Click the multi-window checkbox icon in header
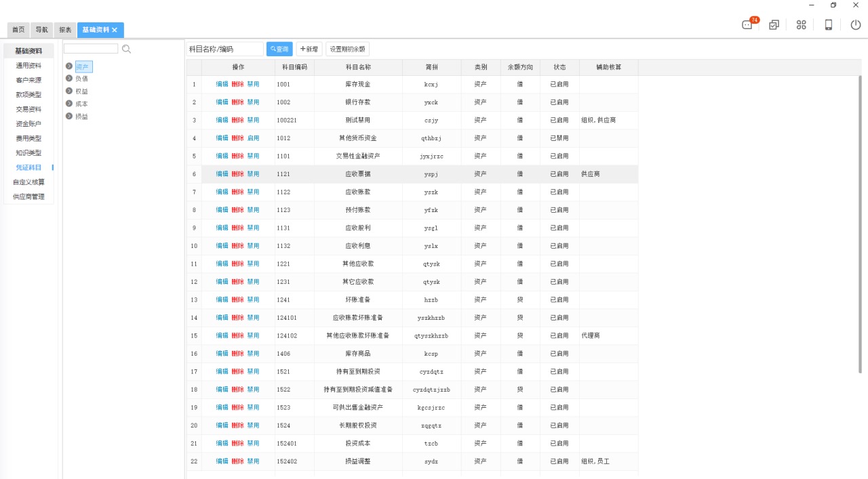Image resolution: width=868 pixels, height=479 pixels. click(774, 25)
